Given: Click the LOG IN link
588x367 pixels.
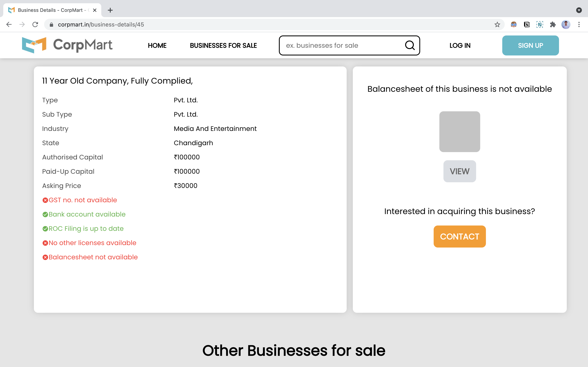Looking at the screenshot, I should (460, 45).
